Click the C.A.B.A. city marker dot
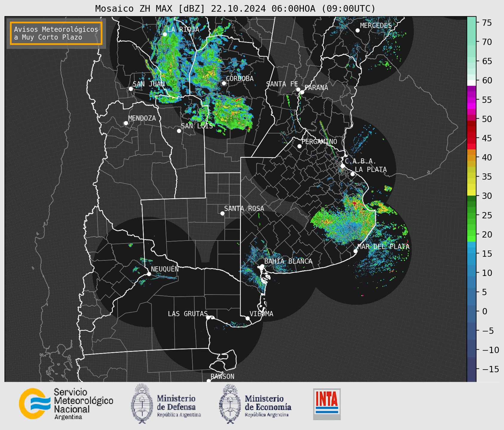Image resolution: width=504 pixels, height=430 pixels. click(x=343, y=166)
